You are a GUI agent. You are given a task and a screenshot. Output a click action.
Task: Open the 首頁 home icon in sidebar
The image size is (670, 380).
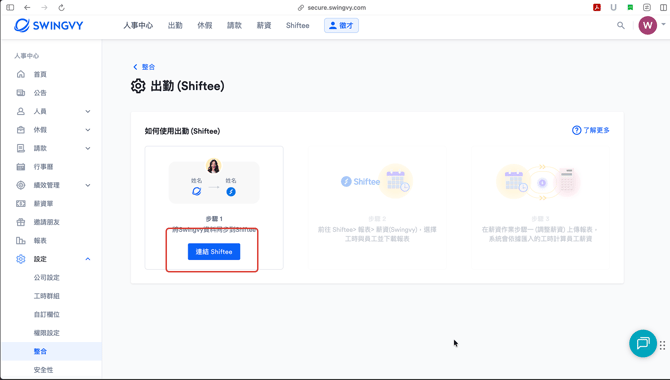21,74
